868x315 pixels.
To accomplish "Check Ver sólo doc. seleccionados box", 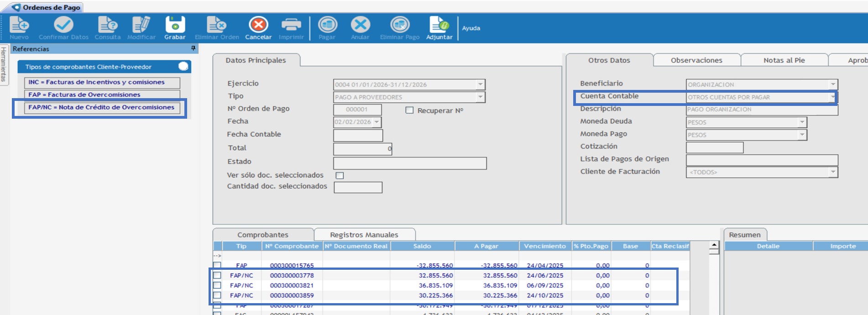I will pos(340,176).
